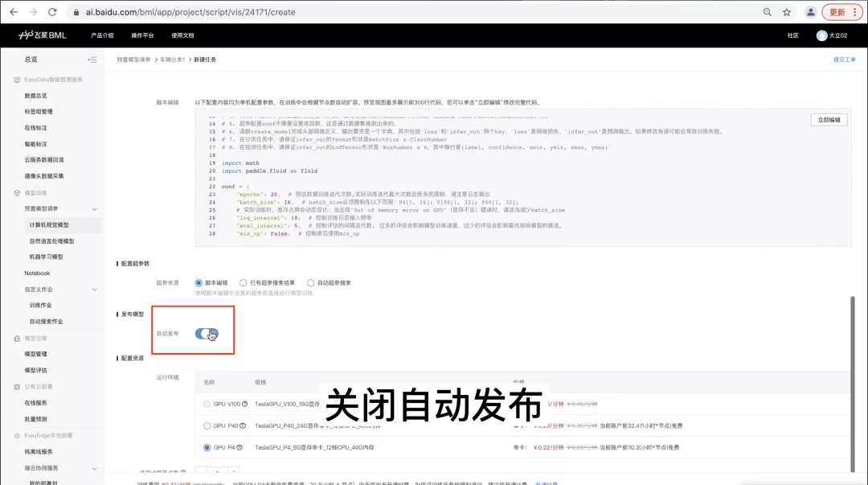Click inside the script code preview
The width and height of the screenshot is (868, 485).
pyautogui.click(x=523, y=178)
